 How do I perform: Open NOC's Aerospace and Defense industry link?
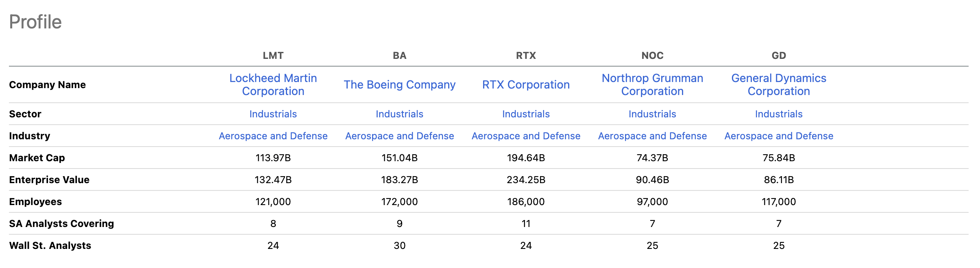(x=653, y=136)
